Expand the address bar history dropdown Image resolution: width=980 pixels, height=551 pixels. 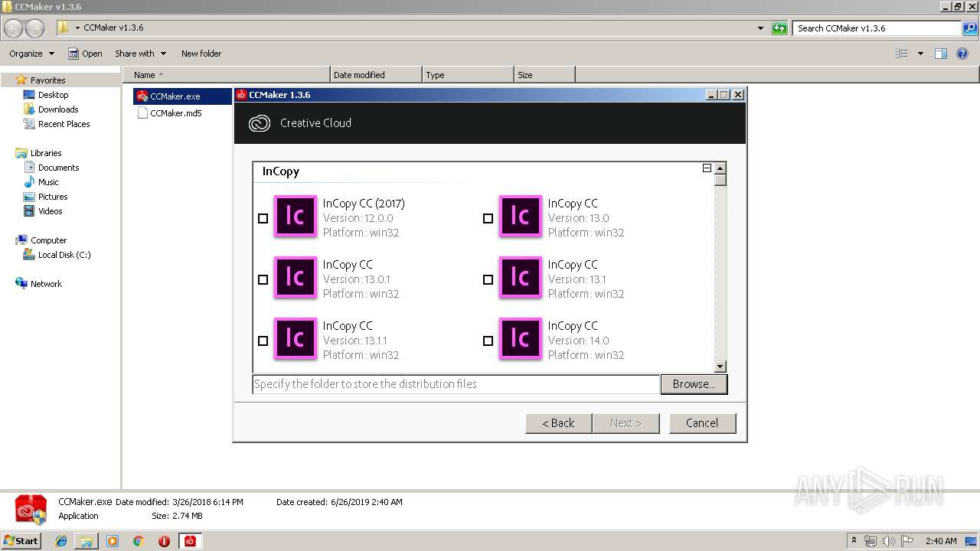click(x=760, y=28)
